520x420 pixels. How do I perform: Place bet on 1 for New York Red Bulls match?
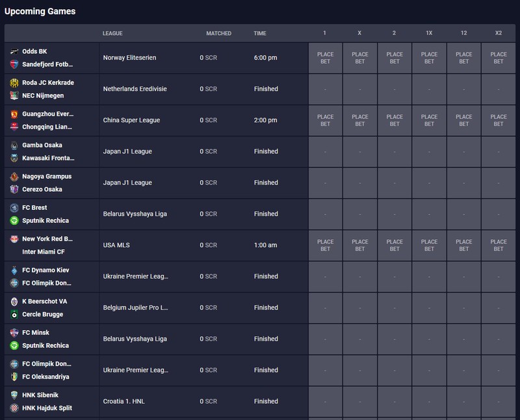click(326, 246)
